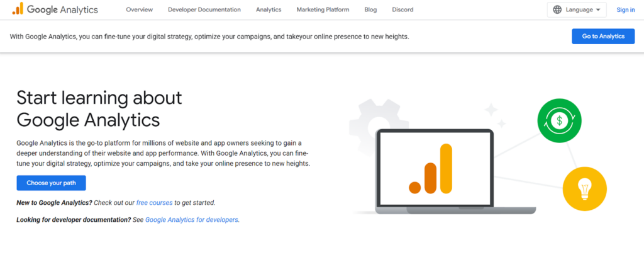Open the Overview nav item
The width and height of the screenshot is (644, 264).
(x=139, y=9)
